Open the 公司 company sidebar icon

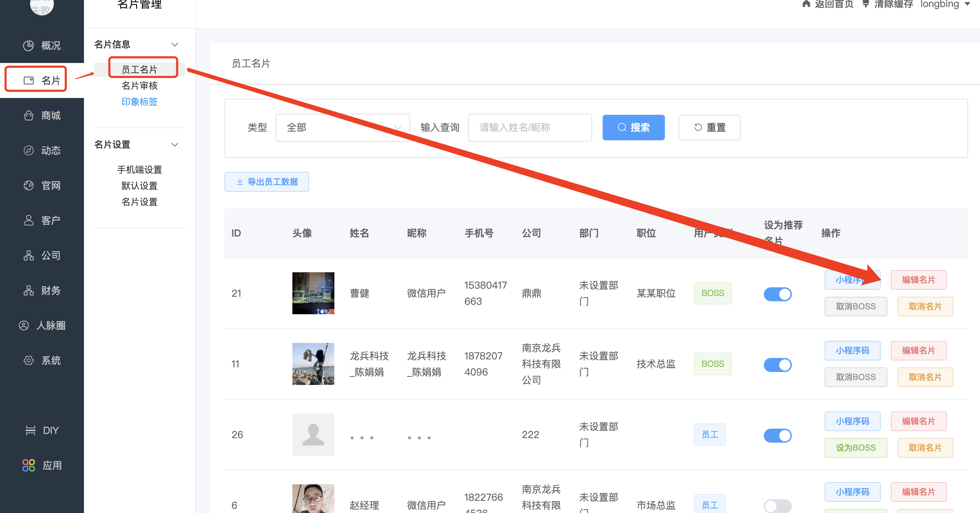pos(29,255)
